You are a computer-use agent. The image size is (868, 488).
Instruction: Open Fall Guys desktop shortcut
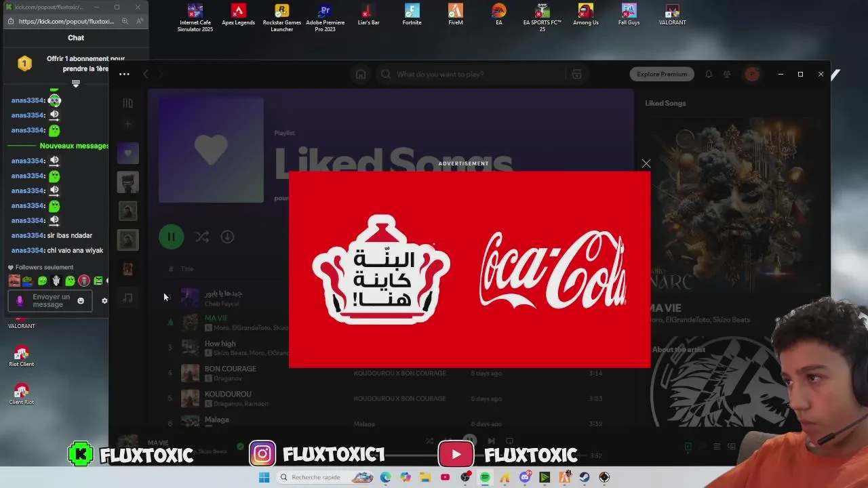[629, 15]
